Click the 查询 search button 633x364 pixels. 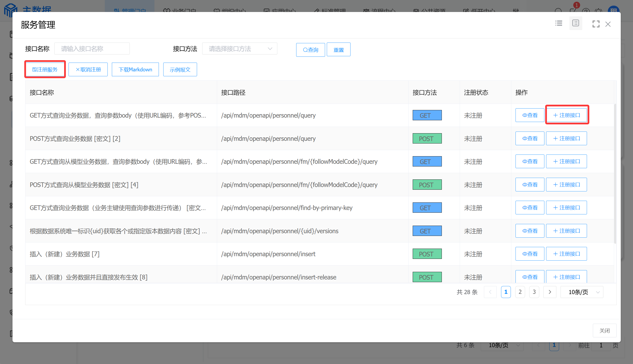click(310, 50)
